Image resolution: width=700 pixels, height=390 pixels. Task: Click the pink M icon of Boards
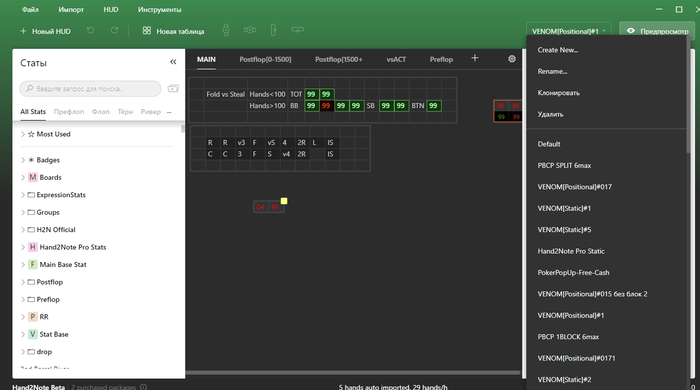pos(33,177)
